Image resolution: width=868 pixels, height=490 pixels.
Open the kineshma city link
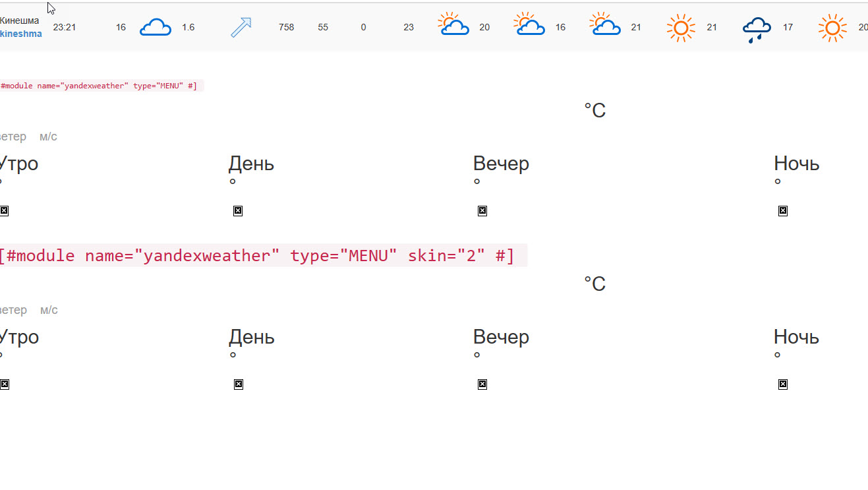pyautogui.click(x=20, y=34)
